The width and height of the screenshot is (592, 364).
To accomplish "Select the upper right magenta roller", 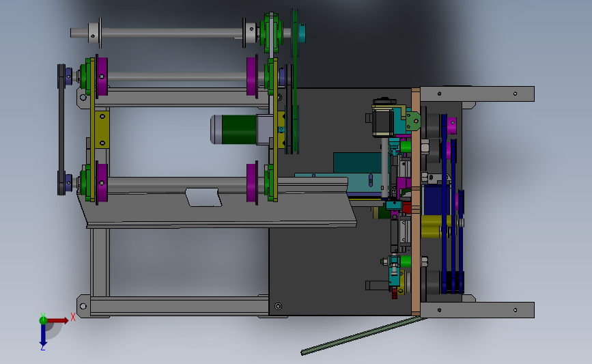I will click(x=252, y=76).
